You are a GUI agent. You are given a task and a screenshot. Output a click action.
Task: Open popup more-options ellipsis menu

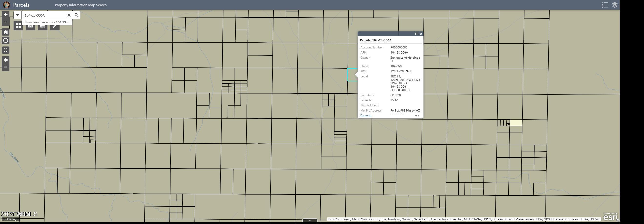click(x=416, y=115)
